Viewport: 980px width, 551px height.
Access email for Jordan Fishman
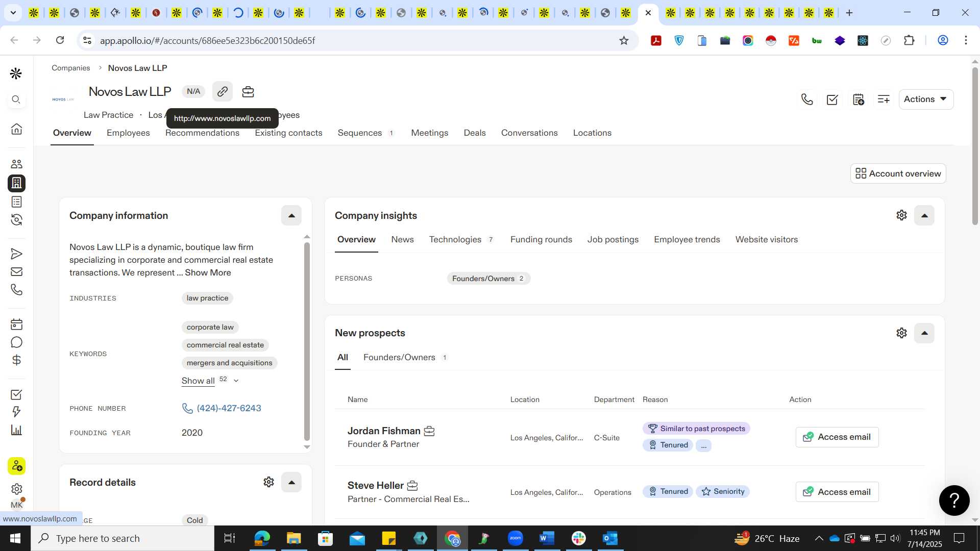pyautogui.click(x=837, y=437)
